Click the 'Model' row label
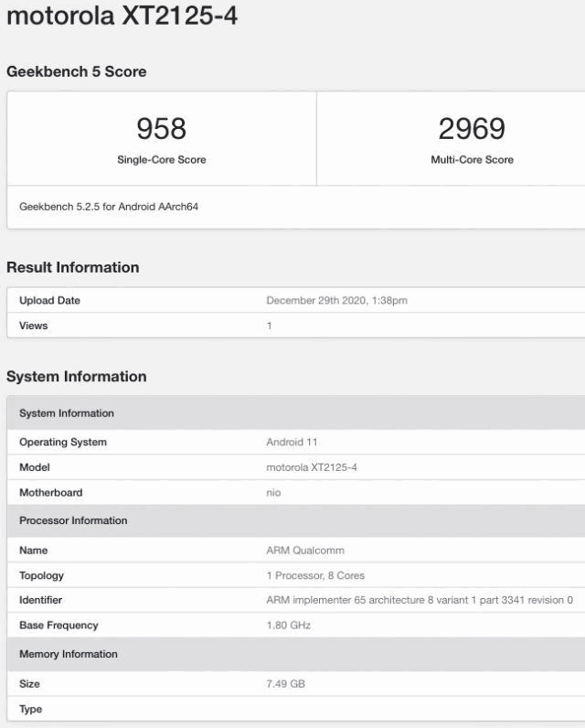The image size is (585, 728). pos(35,467)
